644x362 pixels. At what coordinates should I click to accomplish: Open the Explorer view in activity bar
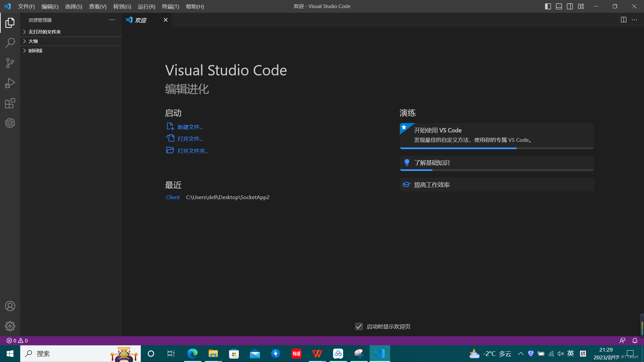[10, 23]
